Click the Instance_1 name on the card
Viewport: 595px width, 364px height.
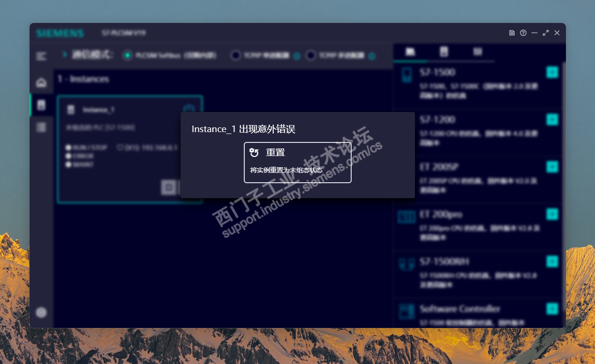pos(99,110)
